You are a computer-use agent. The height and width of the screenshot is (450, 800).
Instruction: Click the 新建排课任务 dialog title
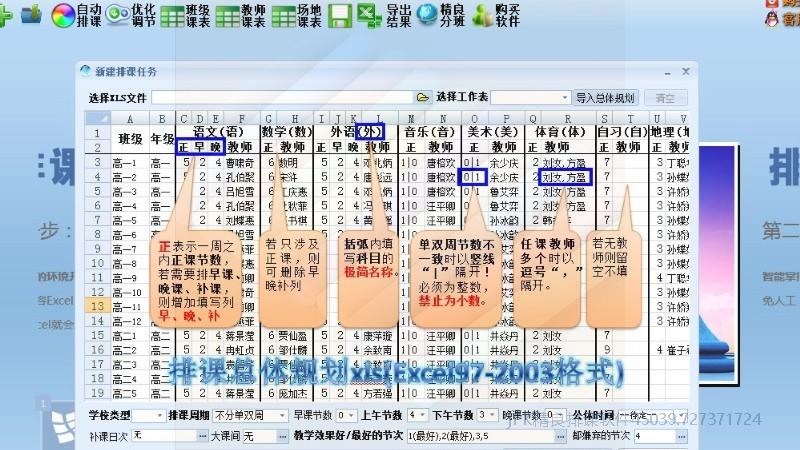coord(126,71)
